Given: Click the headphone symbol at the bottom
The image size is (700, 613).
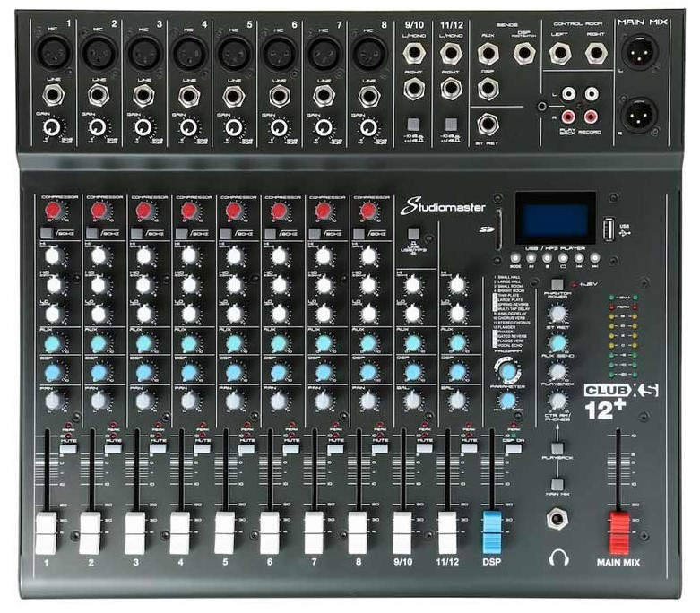Looking at the screenshot, I should click(x=558, y=557).
